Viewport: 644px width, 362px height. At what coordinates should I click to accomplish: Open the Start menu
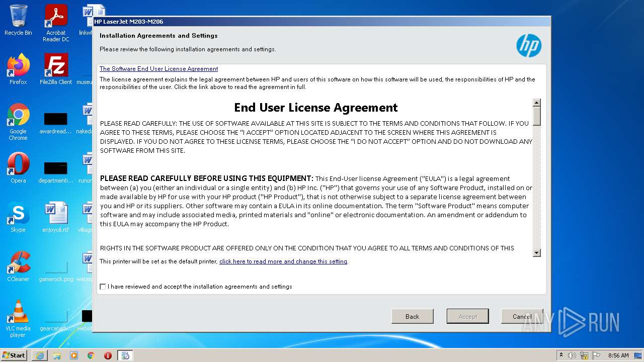(x=14, y=355)
